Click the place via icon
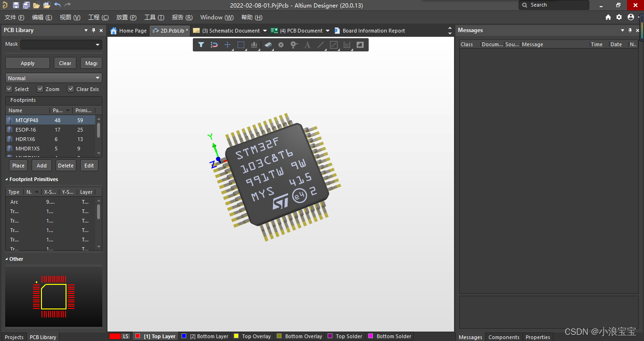Viewport: 644px width, 341px height. pos(294,45)
